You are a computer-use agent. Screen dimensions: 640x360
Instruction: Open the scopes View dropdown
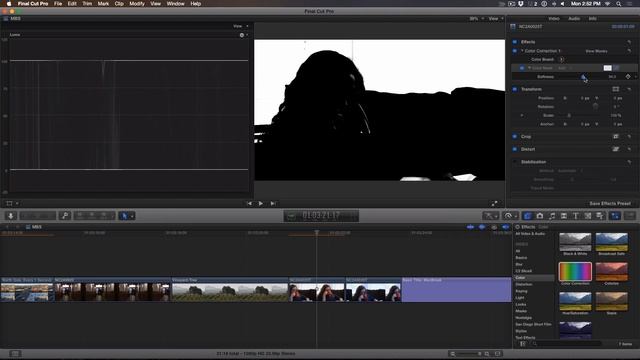coord(240,26)
